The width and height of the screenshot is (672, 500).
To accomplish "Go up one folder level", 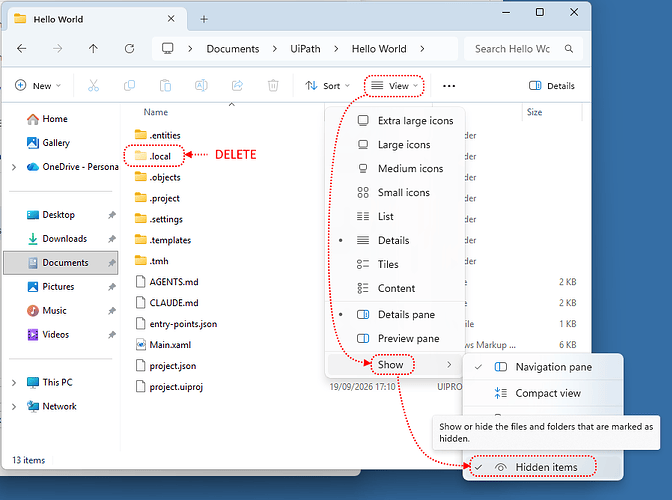I will coord(93,49).
